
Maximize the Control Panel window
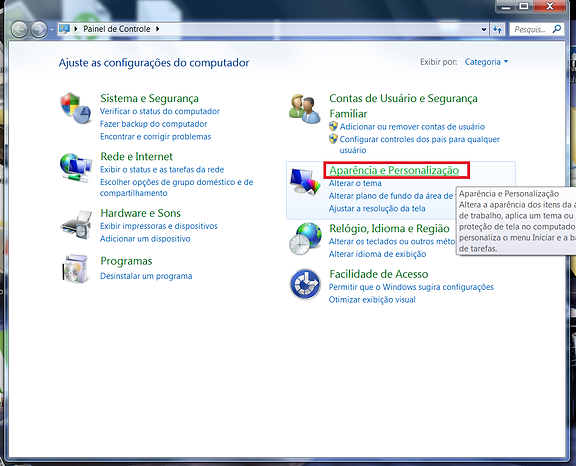(524, 6)
